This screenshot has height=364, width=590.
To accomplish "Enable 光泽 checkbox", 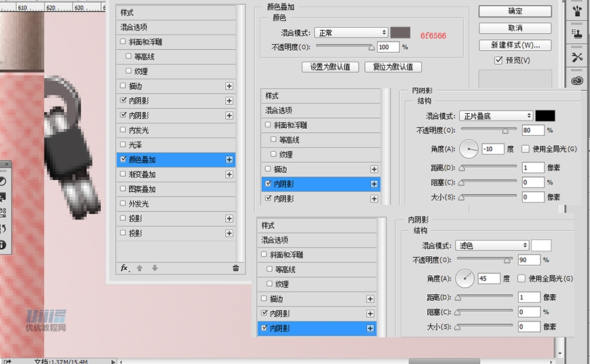I will tap(123, 145).
